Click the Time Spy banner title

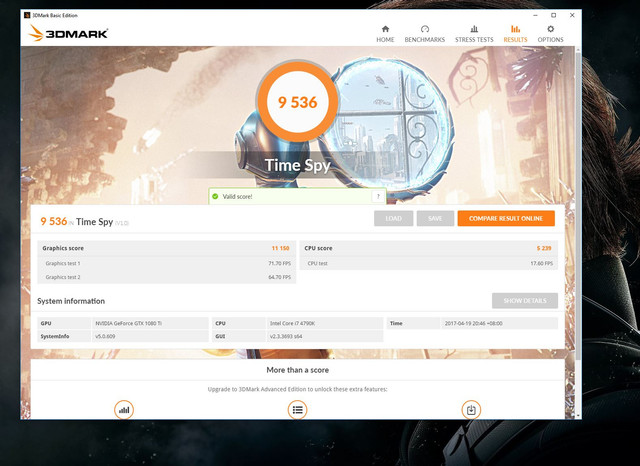(x=298, y=165)
